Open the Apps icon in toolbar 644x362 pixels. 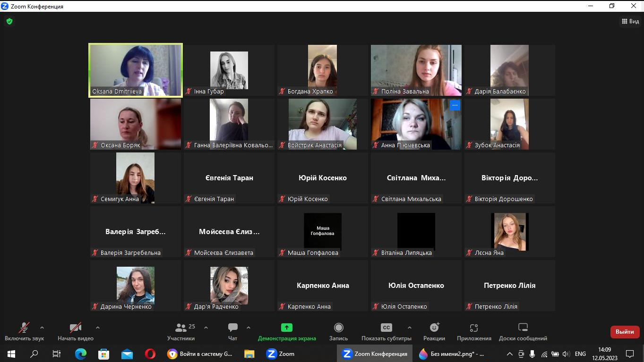point(474,328)
